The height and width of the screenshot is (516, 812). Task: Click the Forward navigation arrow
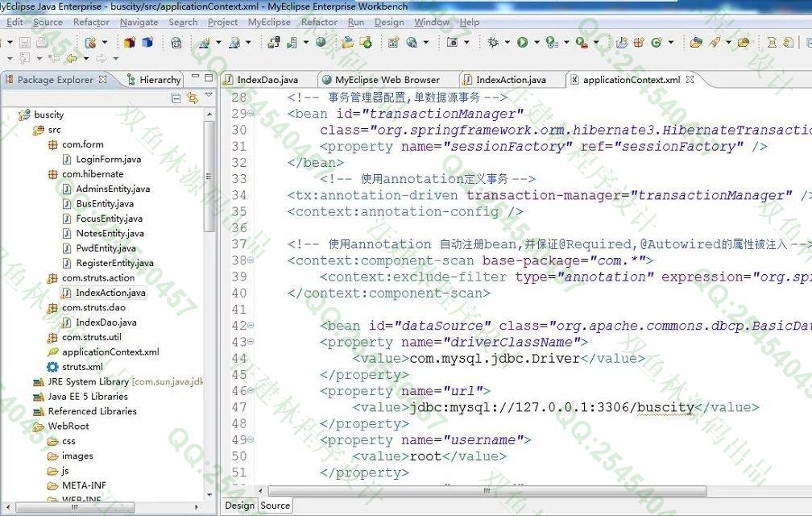(101, 58)
